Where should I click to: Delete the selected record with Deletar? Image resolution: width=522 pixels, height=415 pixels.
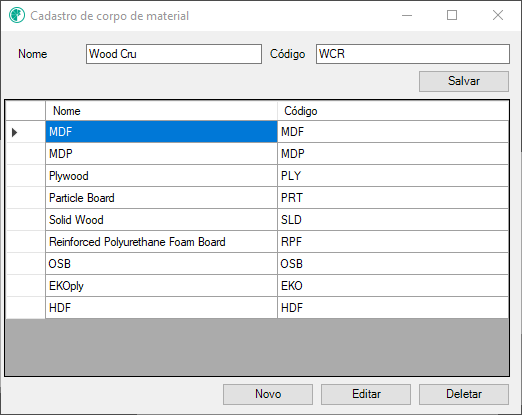(x=464, y=394)
